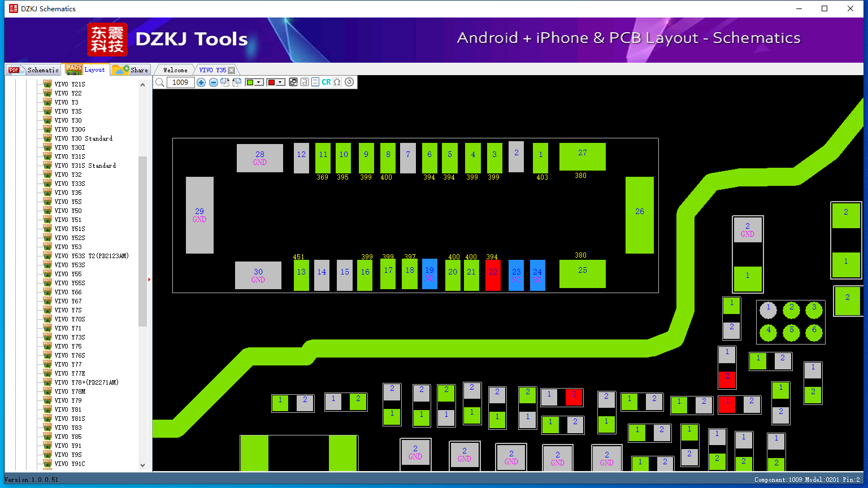Switch to the Welcome document tab
868x488 pixels.
[x=175, y=70]
